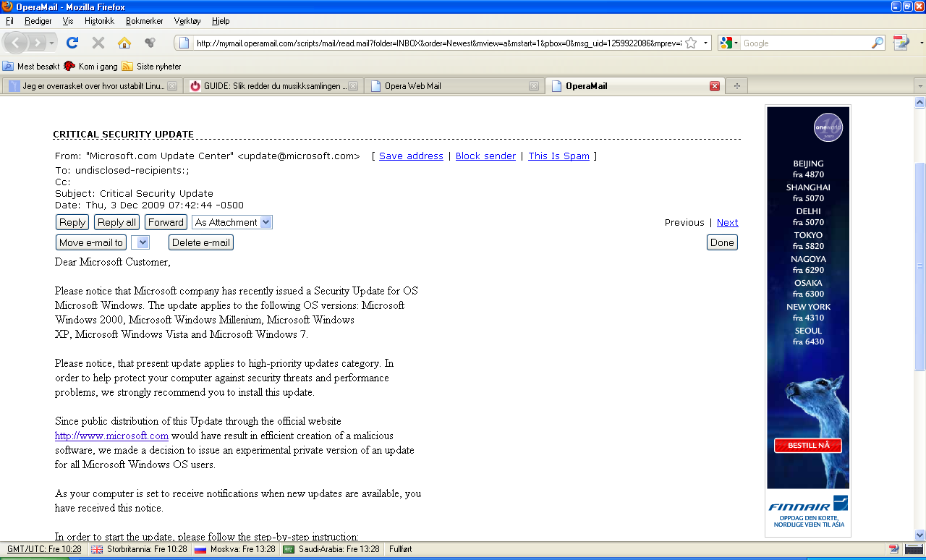The width and height of the screenshot is (926, 560).
Task: Click the Move e-mail to button
Action: coord(91,242)
